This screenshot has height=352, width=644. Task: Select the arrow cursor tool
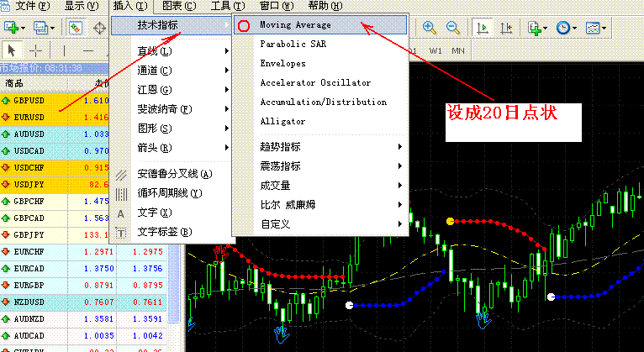coord(12,50)
